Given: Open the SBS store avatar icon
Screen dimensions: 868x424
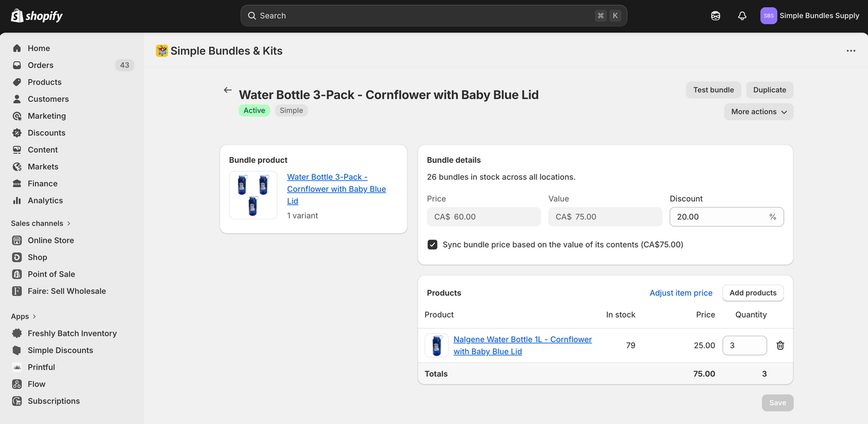Looking at the screenshot, I should click(768, 16).
